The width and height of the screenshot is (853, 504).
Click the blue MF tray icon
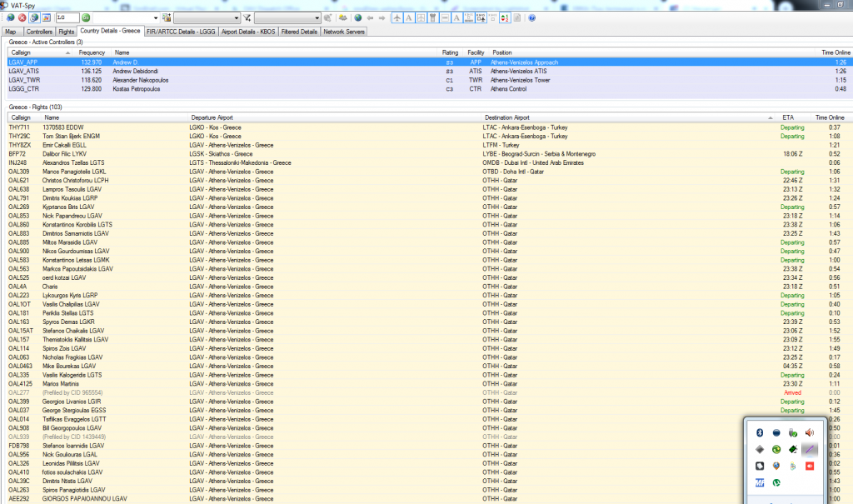760,482
